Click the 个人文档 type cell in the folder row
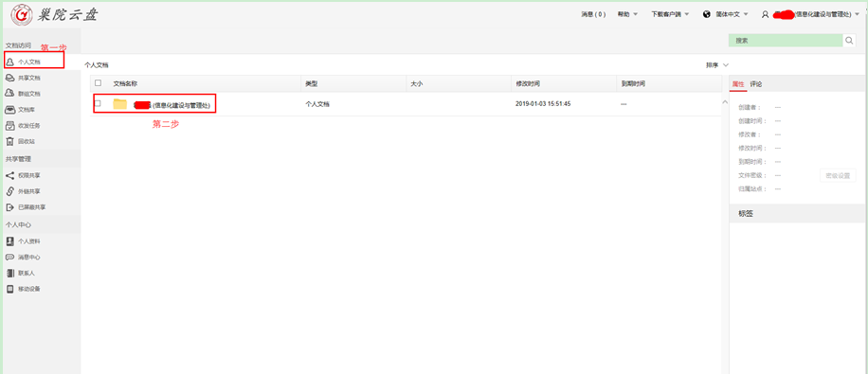 (317, 103)
